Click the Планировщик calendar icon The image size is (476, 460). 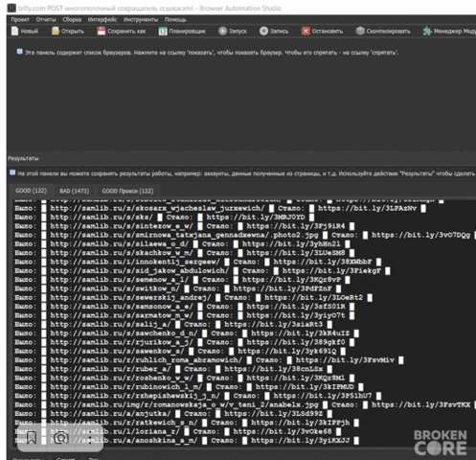pos(163,32)
